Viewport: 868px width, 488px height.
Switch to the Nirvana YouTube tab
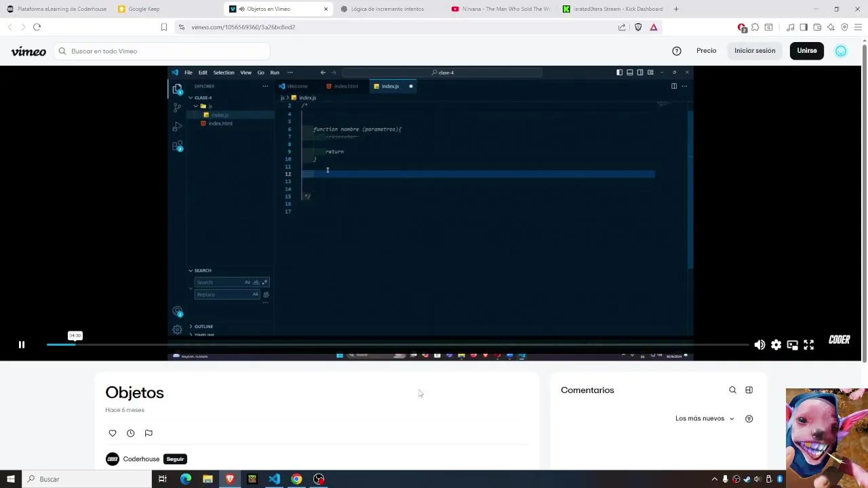click(502, 9)
